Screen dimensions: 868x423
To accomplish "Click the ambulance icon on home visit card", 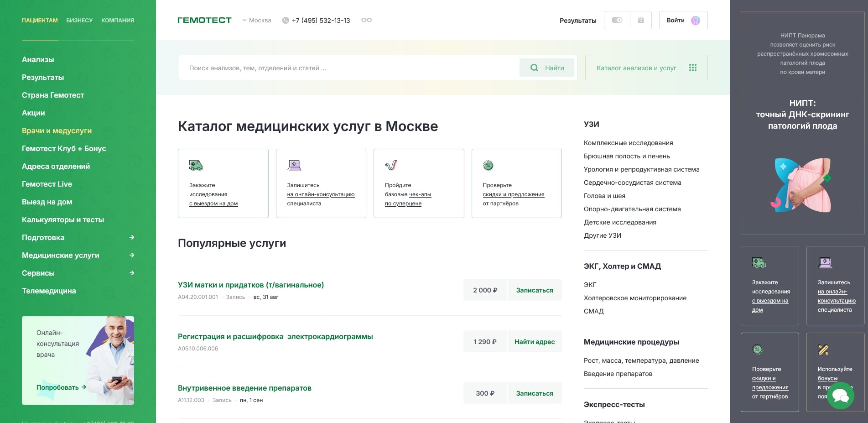I will click(196, 165).
